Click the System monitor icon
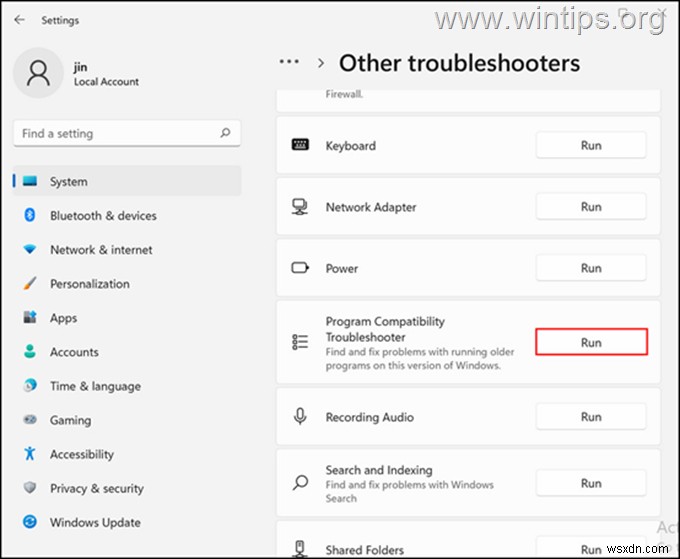Screen dimensions: 680x559 tap(30, 181)
